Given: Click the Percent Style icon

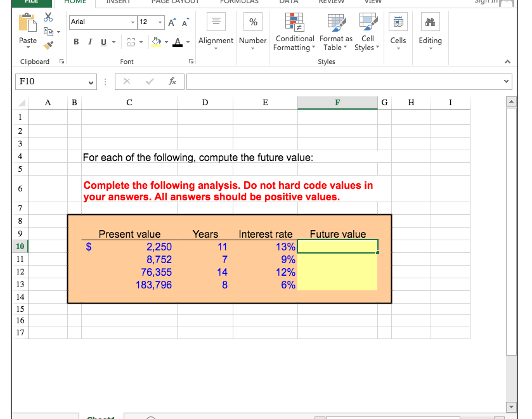Looking at the screenshot, I should (x=252, y=22).
